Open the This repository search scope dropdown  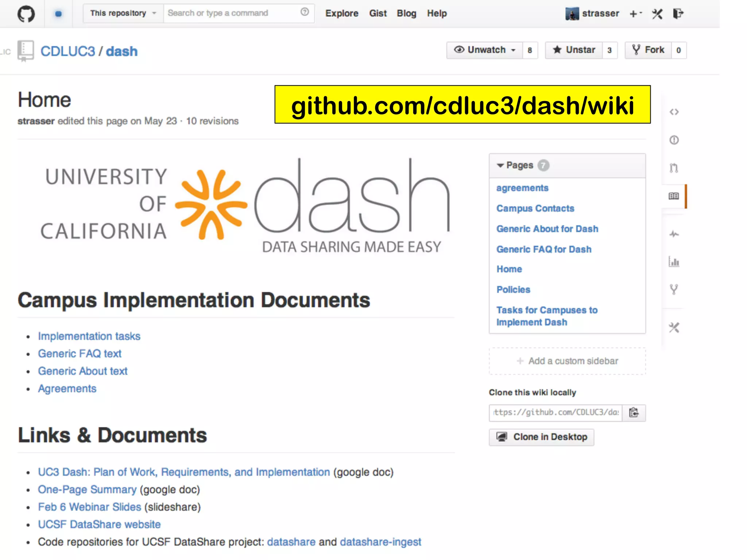click(x=123, y=13)
